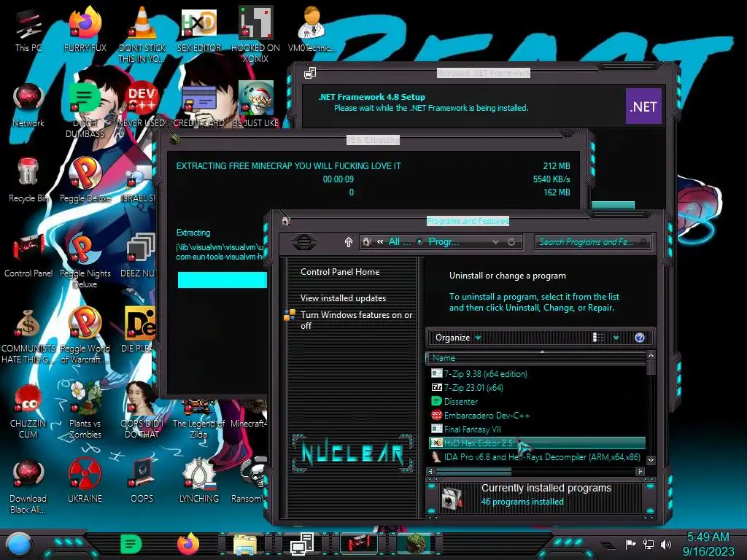Open the VLC cone desktop shortcut
This screenshot has width=747, height=560.
(142, 34)
